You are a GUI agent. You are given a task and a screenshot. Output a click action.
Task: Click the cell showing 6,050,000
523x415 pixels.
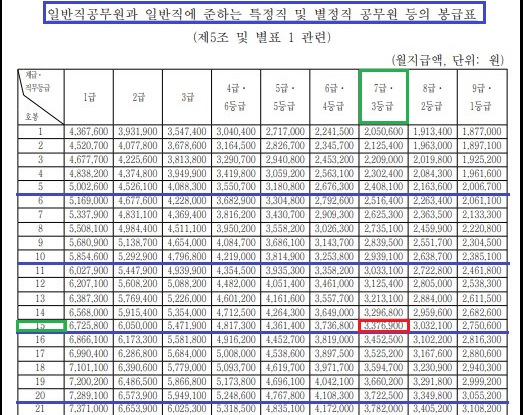click(x=138, y=326)
